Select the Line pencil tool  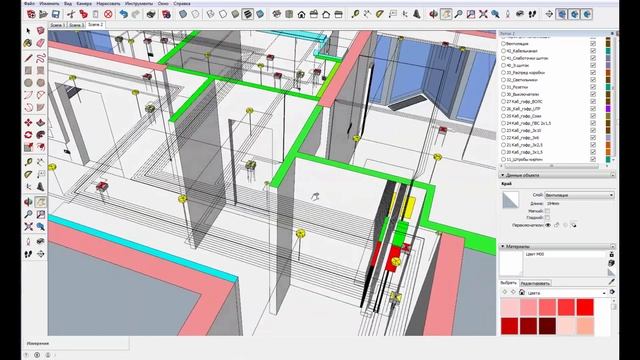pyautogui.click(x=28, y=58)
